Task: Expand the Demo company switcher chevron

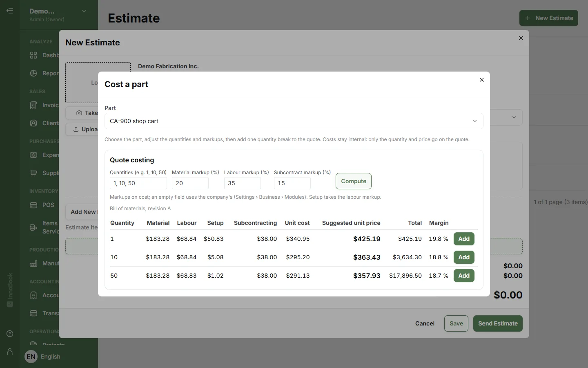Action: pyautogui.click(x=84, y=11)
